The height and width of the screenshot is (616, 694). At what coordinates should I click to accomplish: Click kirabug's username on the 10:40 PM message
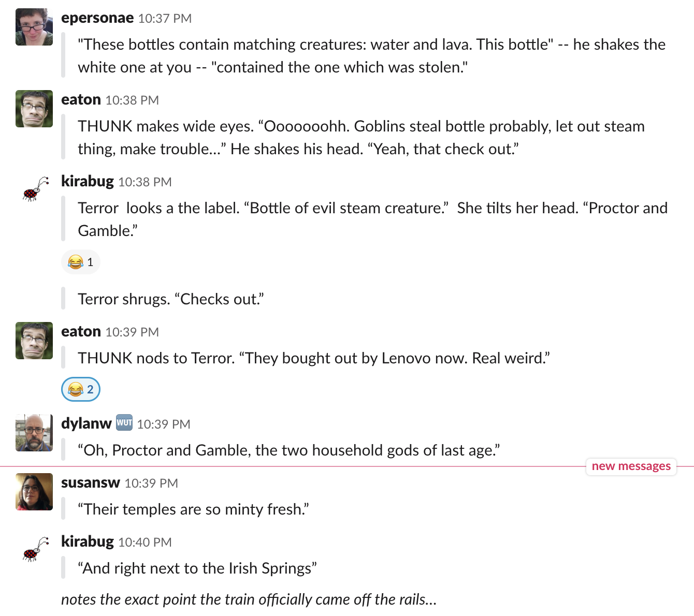tap(88, 541)
